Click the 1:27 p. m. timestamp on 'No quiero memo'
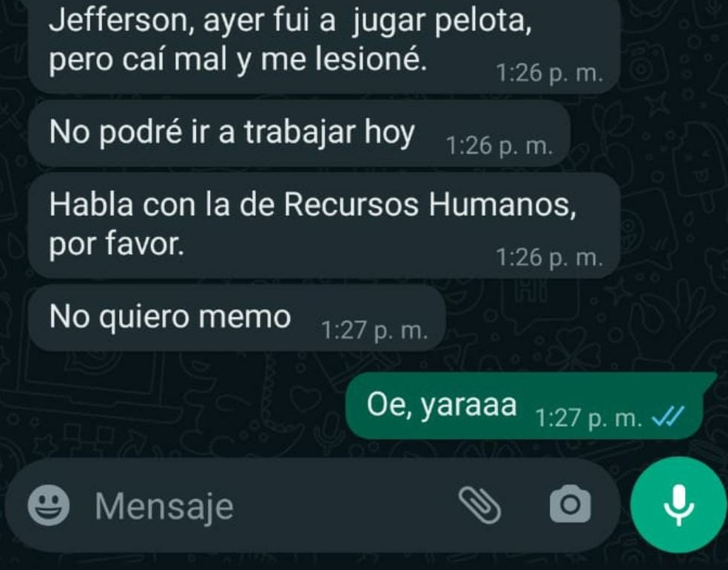 pos(374,330)
